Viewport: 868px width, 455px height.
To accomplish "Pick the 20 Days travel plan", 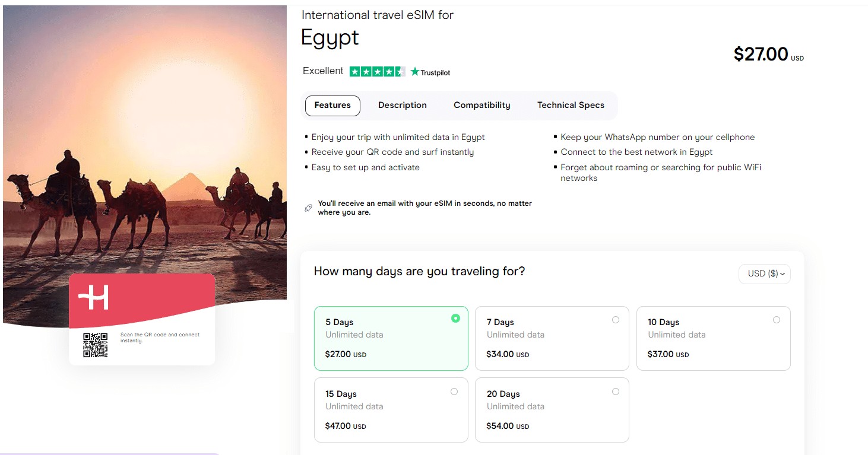I will 616,391.
